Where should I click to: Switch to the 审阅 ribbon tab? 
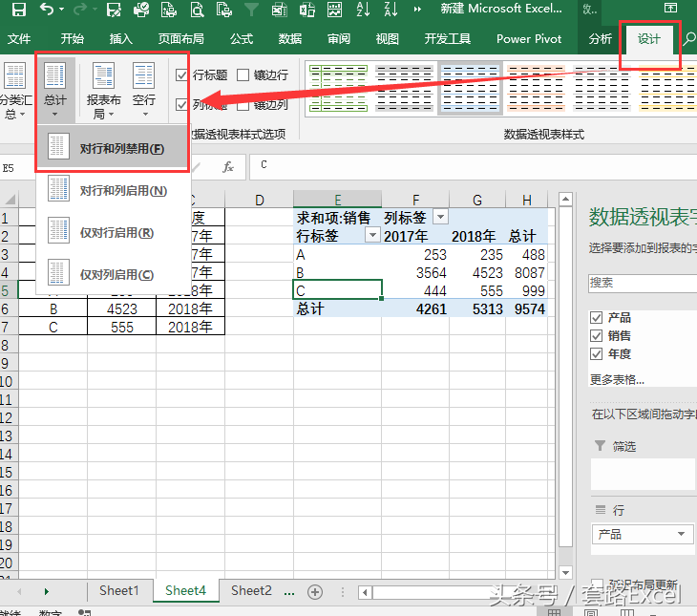[x=339, y=39]
